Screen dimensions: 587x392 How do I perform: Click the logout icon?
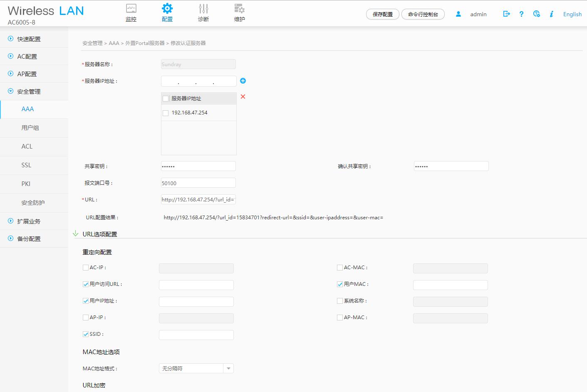506,14
